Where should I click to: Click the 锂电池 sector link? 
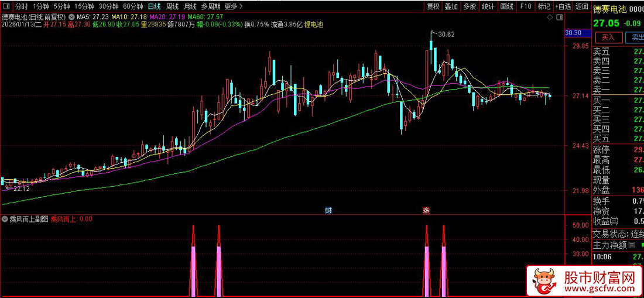[x=314, y=25]
